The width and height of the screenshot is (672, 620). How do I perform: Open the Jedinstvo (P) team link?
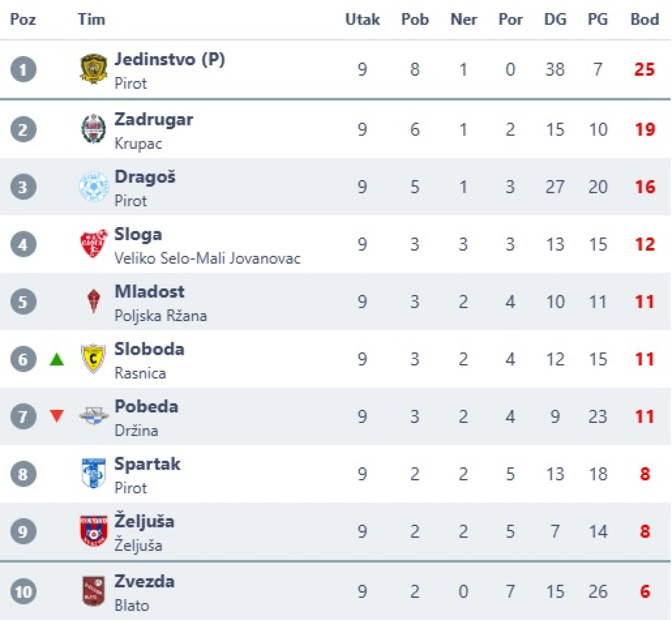pos(170,59)
